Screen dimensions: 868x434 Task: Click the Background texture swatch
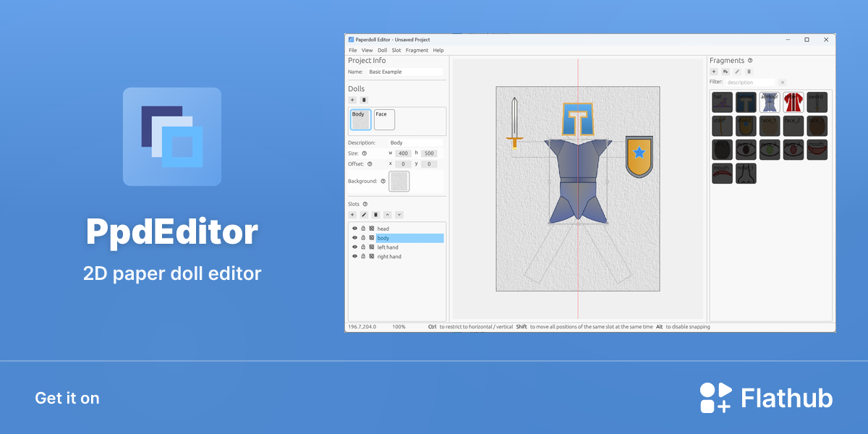399,182
